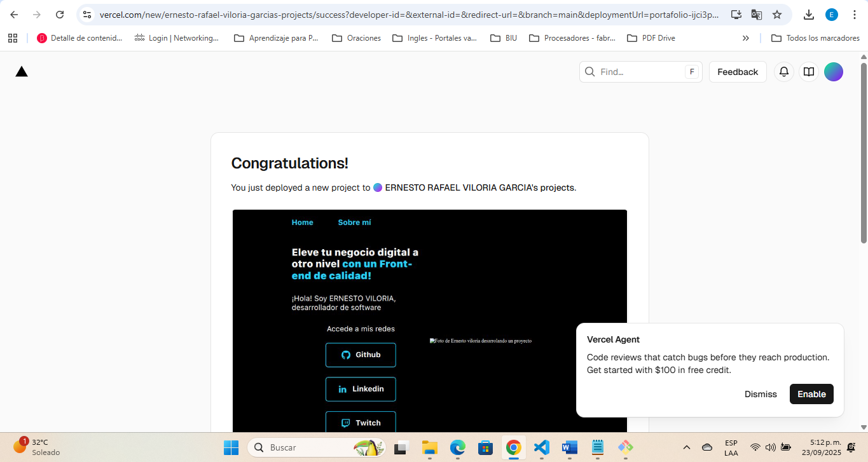Screen dimensions: 868x462
Task: Show hidden system tray icons
Action: point(687,447)
